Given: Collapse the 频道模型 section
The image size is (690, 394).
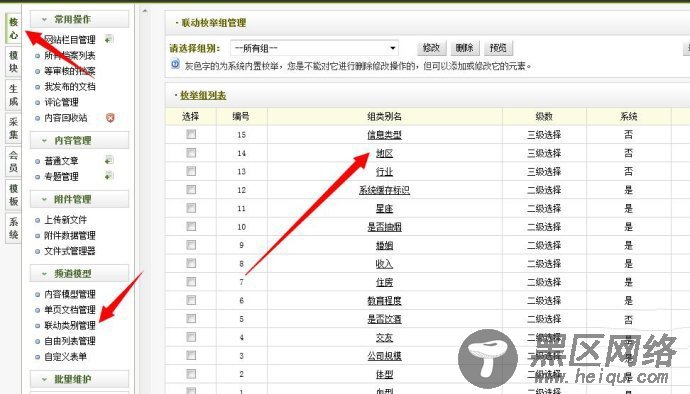Looking at the screenshot, I should click(x=79, y=273).
